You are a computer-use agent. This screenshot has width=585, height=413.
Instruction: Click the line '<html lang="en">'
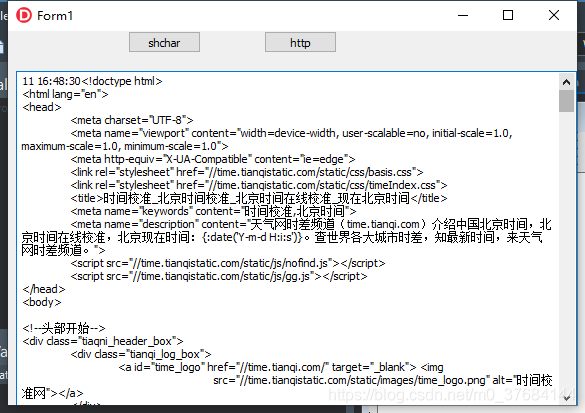65,94
